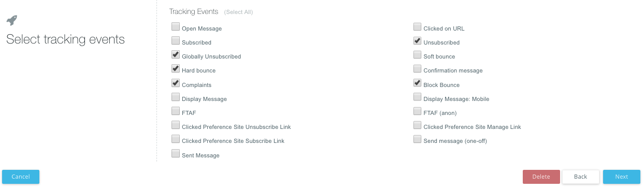Disable the Hard bounce checkbox
Viewport: 644px width, 189px height.
176,69
